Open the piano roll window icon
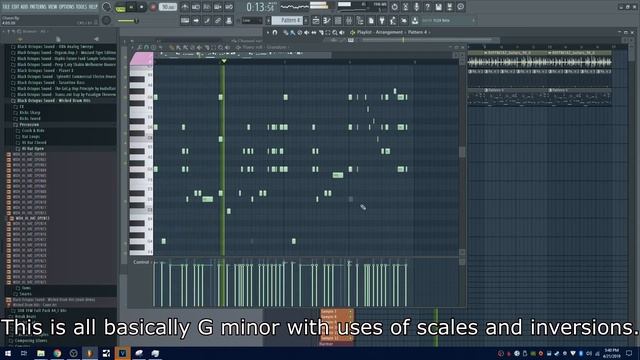 click(327, 20)
